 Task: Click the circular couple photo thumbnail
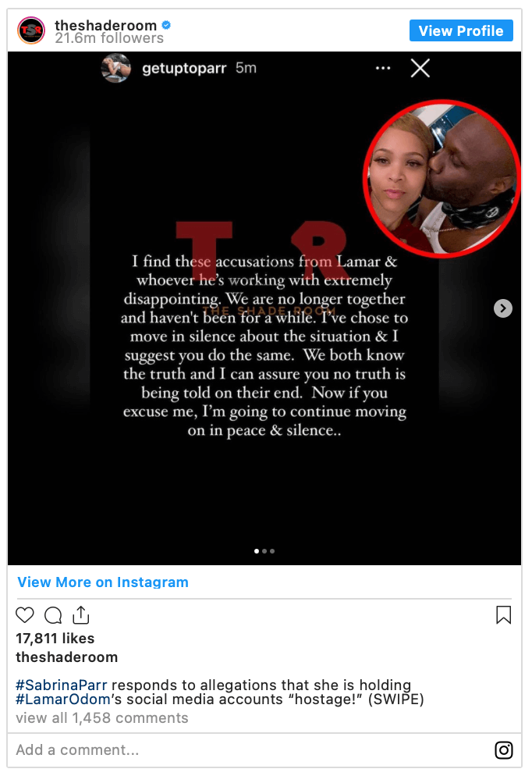(x=442, y=179)
